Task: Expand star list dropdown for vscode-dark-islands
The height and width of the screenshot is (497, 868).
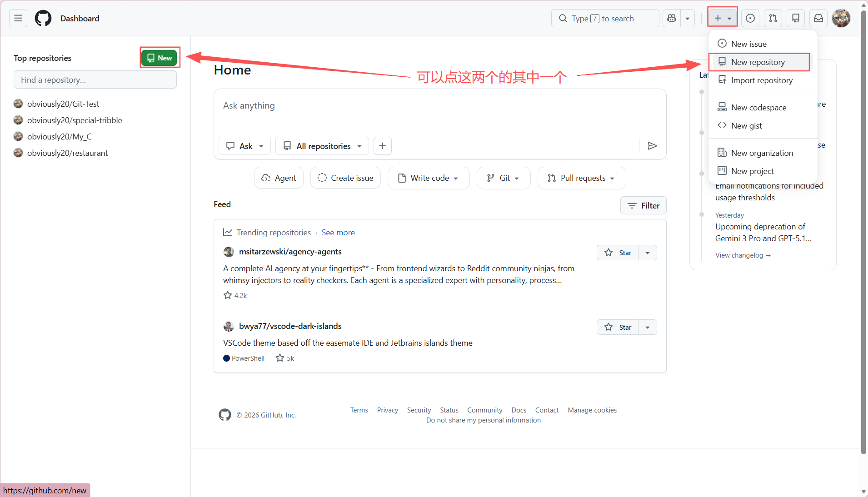Action: click(x=648, y=327)
